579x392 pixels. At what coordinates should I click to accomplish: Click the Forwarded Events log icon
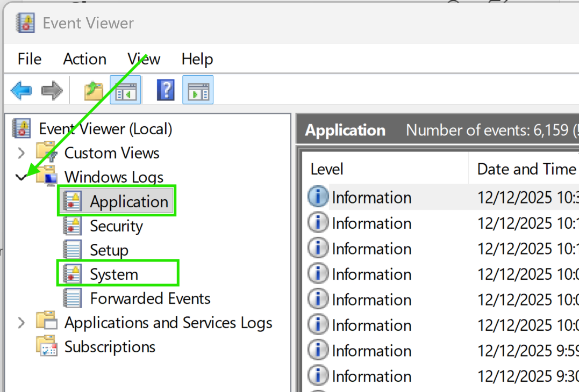(x=73, y=298)
